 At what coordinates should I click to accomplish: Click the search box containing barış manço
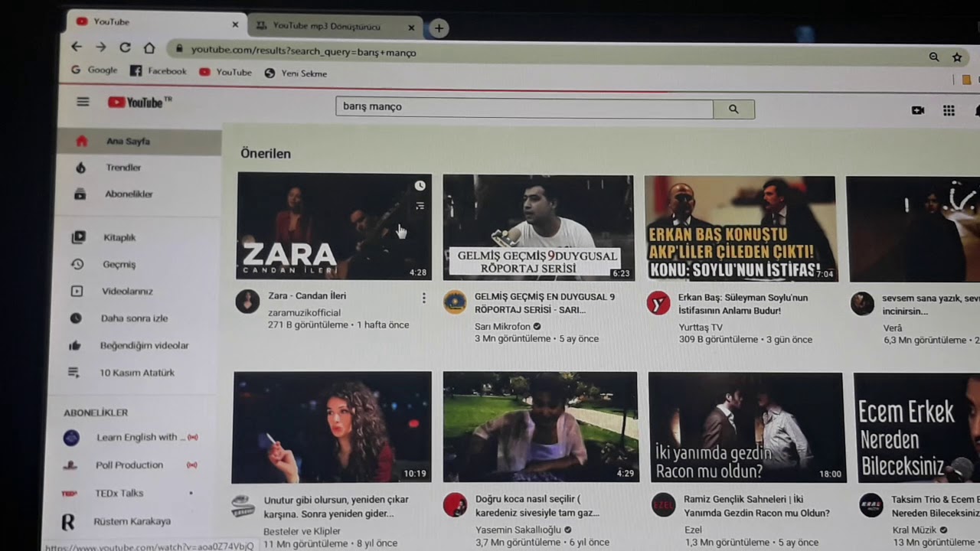(x=524, y=107)
